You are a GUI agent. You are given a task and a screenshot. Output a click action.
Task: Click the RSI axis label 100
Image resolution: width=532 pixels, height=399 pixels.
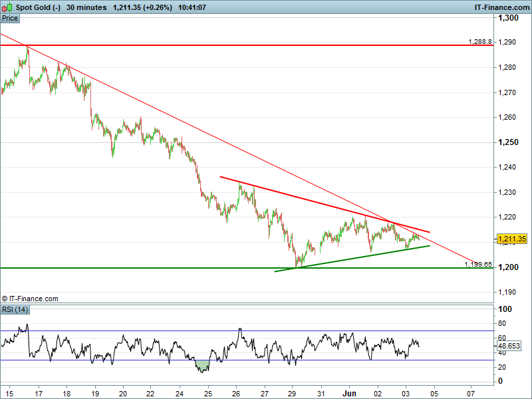[505, 309]
